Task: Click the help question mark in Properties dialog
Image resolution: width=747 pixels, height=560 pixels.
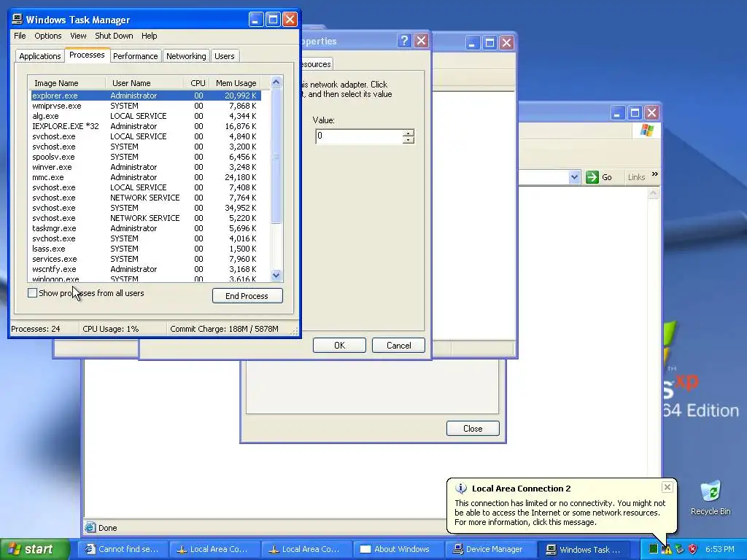Action: click(404, 41)
